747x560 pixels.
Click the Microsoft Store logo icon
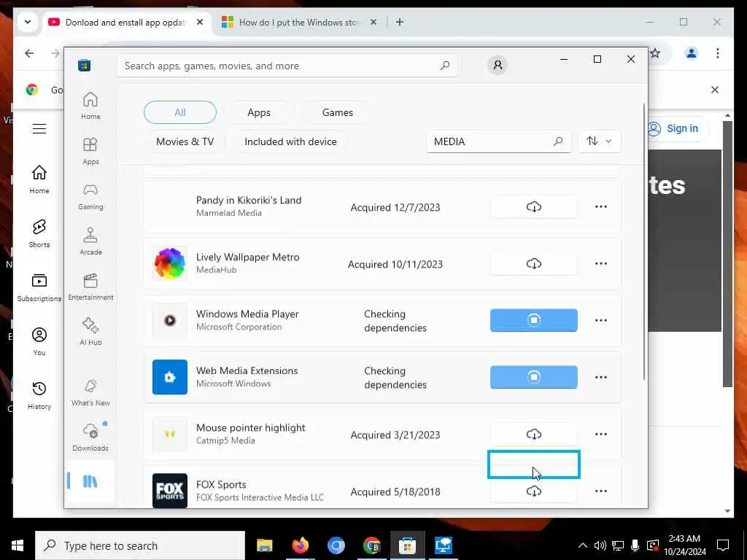(x=85, y=65)
